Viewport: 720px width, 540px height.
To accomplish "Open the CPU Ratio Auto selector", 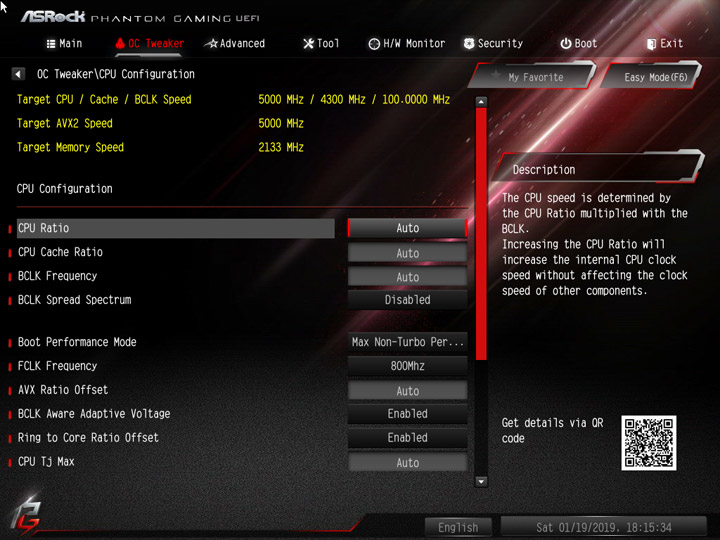I will (x=408, y=228).
